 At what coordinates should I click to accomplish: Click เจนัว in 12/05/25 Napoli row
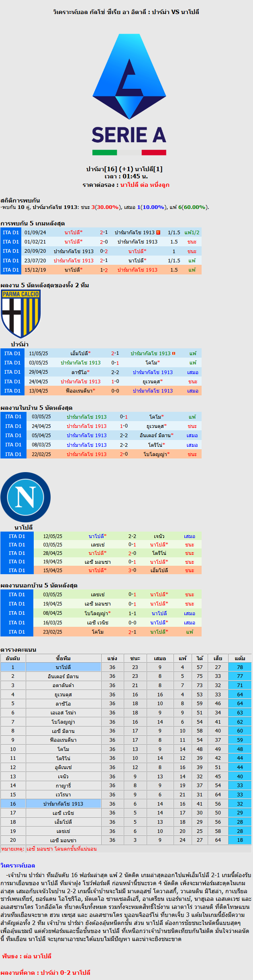[x=159, y=536]
